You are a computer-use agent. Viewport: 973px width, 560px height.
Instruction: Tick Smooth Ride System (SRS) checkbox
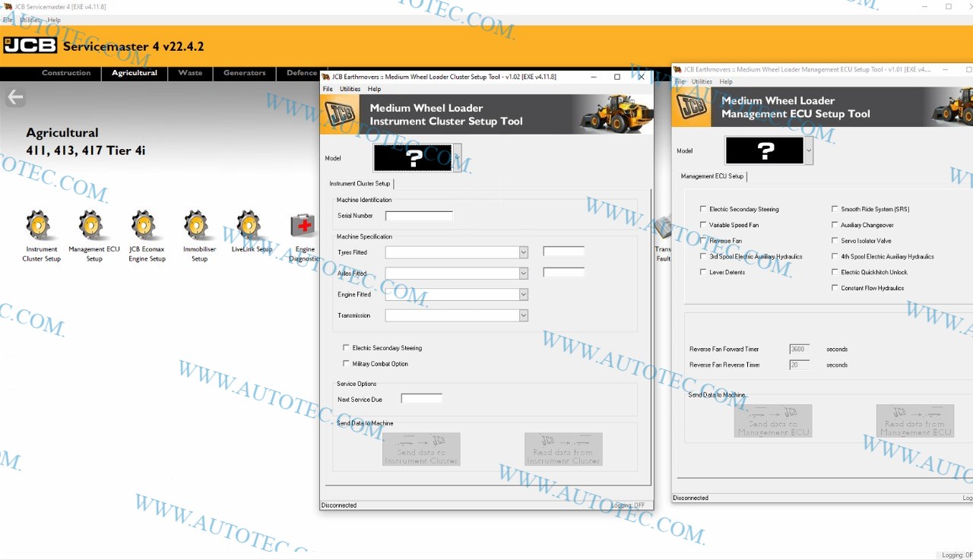[835, 209]
